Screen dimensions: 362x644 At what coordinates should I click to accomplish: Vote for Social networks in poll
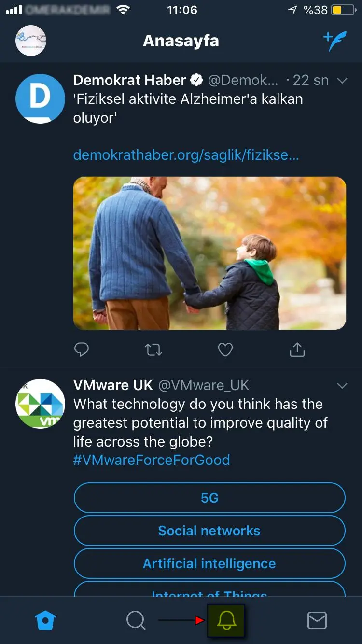tap(209, 531)
